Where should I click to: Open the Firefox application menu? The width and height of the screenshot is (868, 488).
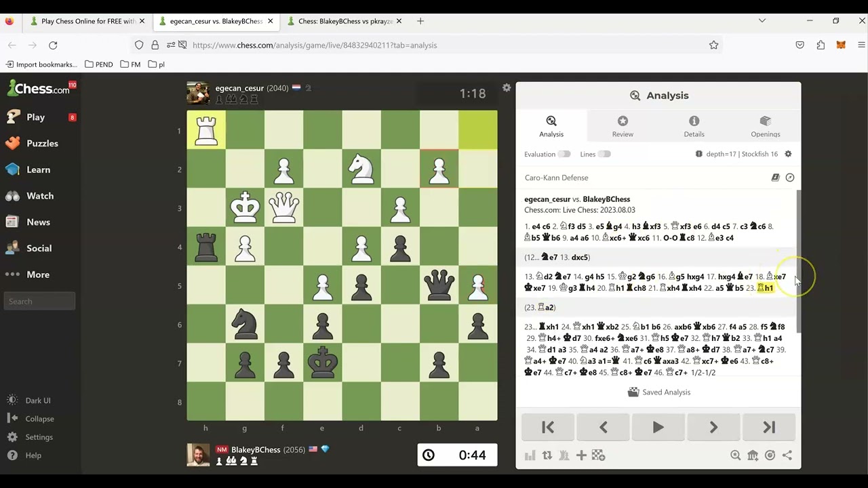click(x=862, y=45)
